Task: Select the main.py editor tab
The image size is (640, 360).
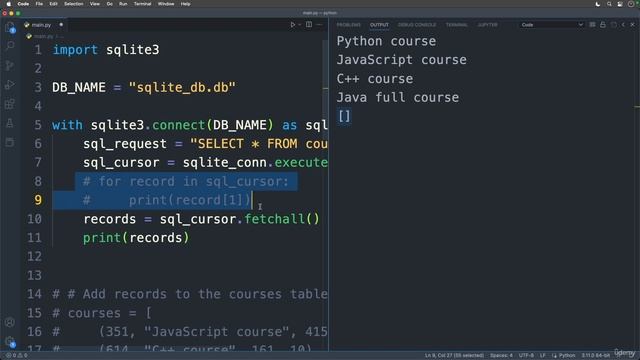Action: [x=41, y=25]
